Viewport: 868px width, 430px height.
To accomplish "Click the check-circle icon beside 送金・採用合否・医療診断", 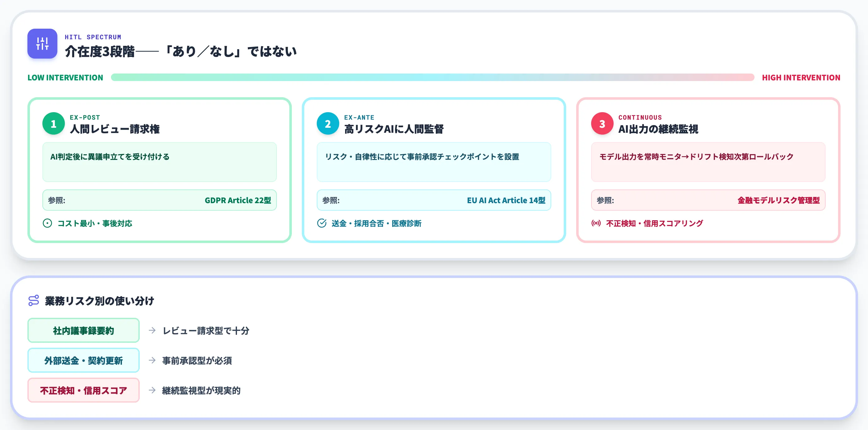I will click(322, 223).
